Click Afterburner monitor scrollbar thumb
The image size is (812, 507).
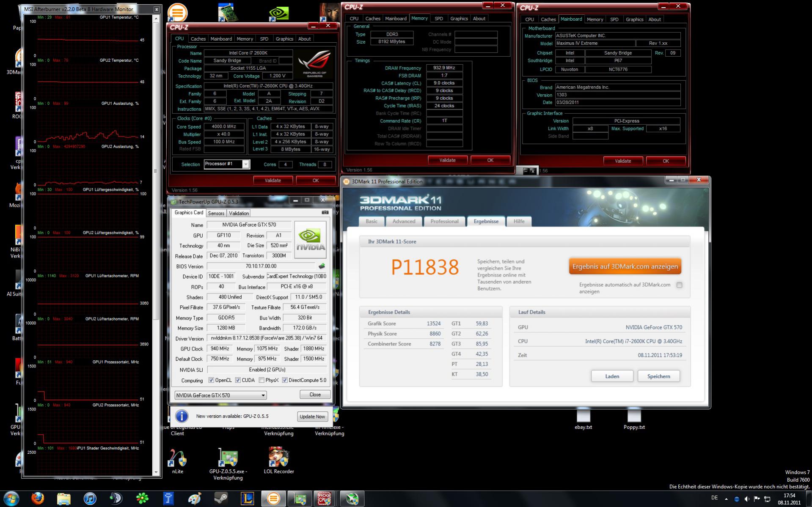coord(156,171)
